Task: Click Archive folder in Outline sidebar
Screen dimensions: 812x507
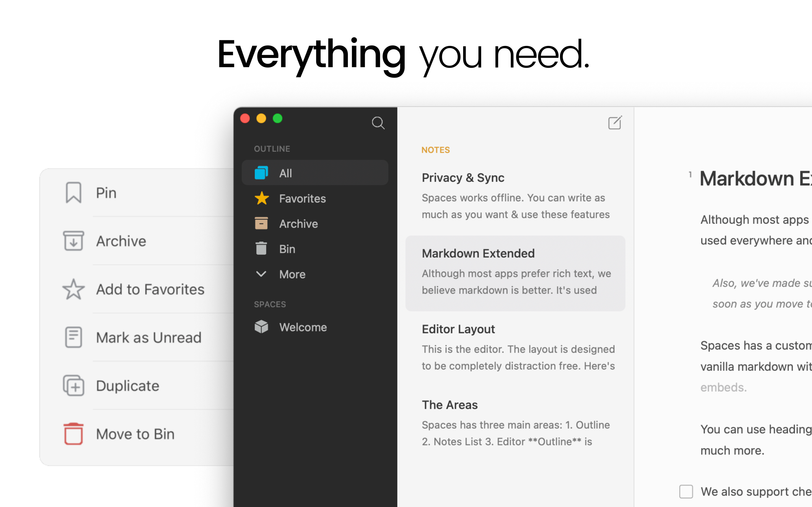Action: pos(298,224)
